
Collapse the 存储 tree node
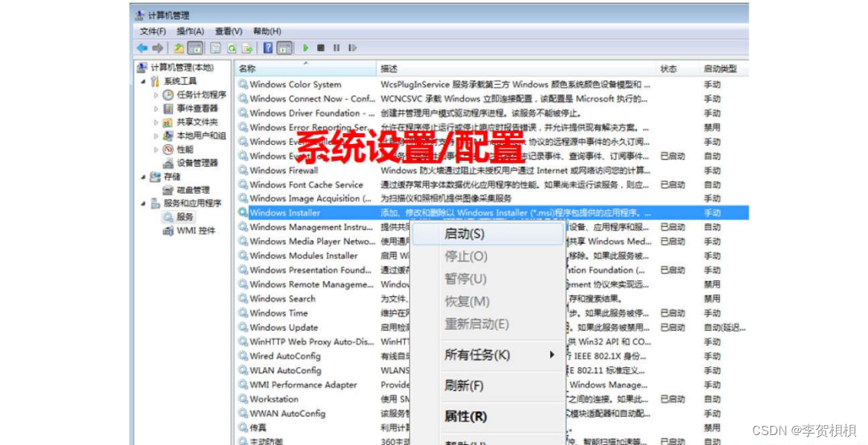[x=143, y=177]
